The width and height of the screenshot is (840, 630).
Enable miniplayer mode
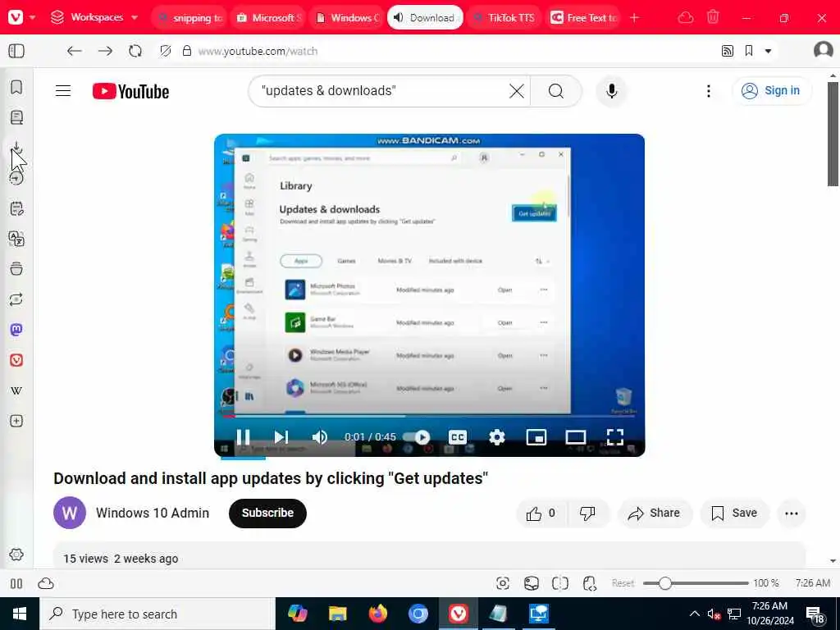point(536,437)
